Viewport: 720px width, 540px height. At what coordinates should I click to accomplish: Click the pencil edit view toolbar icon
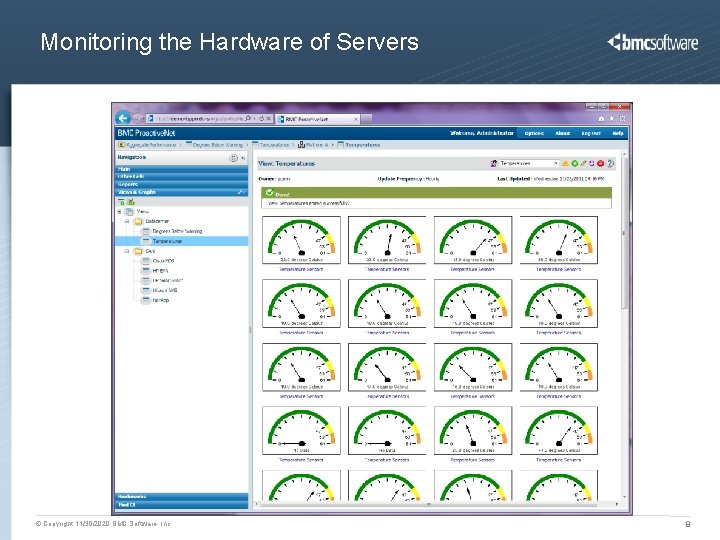[x=583, y=163]
